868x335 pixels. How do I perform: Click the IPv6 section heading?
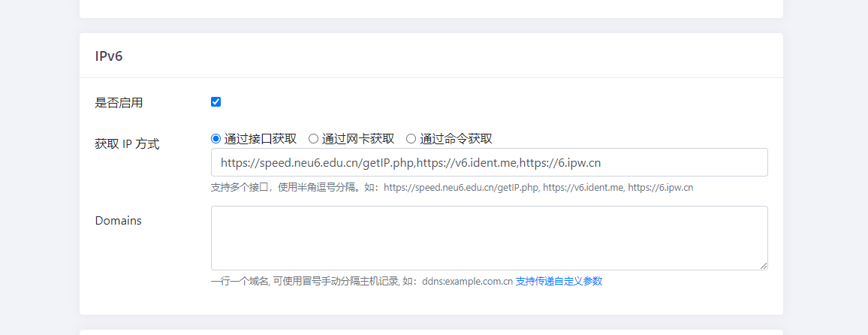[109, 56]
